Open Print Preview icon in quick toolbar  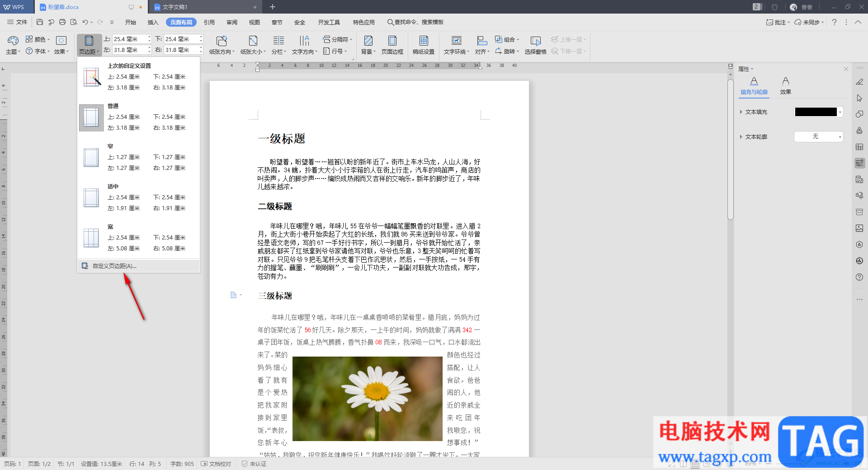click(x=74, y=22)
